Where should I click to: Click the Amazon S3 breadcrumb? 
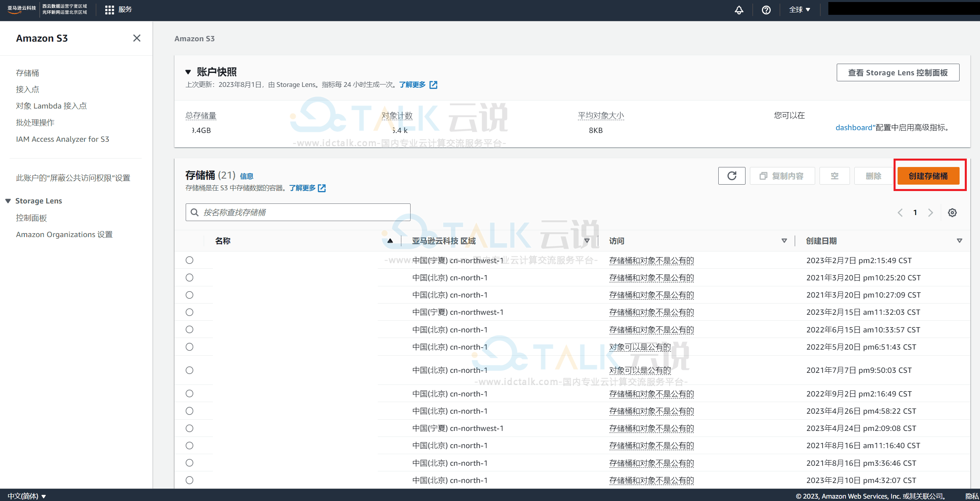pos(194,38)
